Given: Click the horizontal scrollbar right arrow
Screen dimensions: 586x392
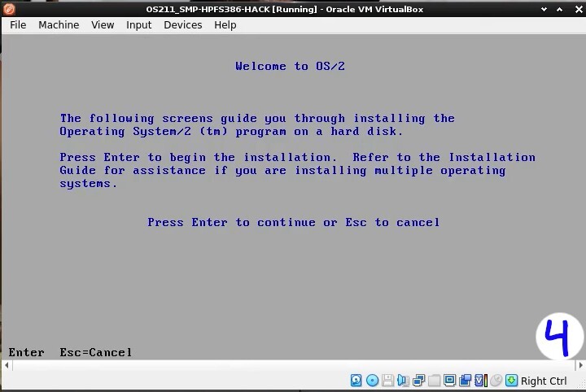Looking at the screenshot, I should (580, 365).
